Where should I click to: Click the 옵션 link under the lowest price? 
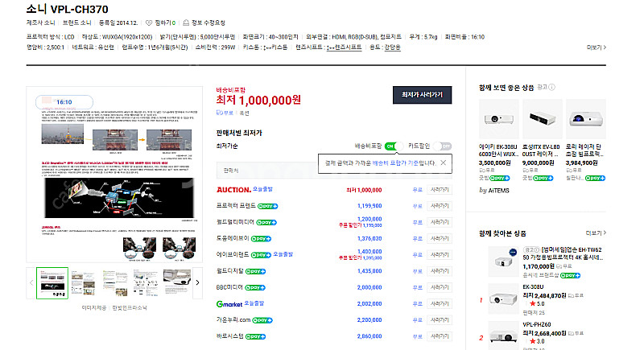click(x=245, y=113)
